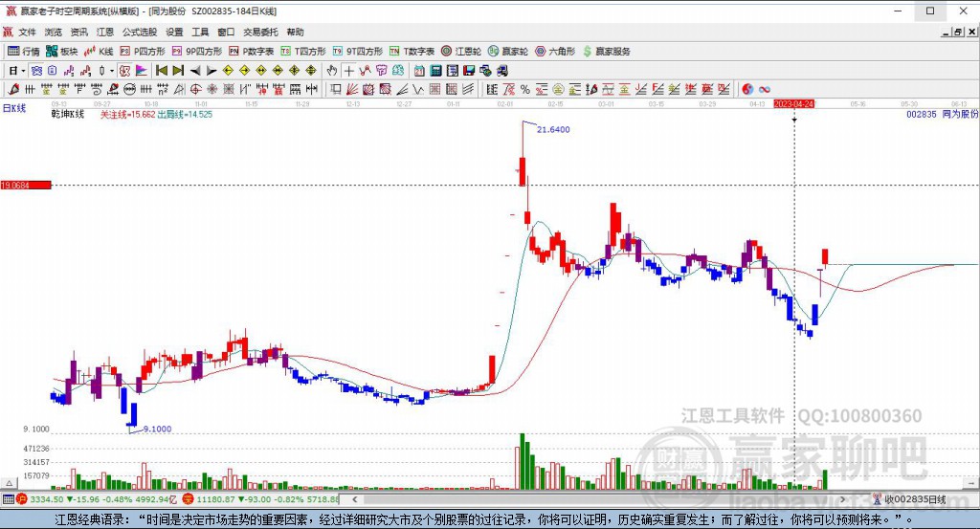
Task: Click the red floppy disk save icon
Action: tap(469, 71)
